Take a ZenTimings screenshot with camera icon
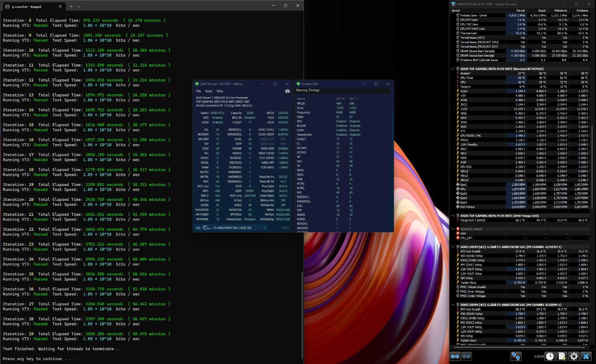The width and height of the screenshot is (596, 364). click(287, 91)
